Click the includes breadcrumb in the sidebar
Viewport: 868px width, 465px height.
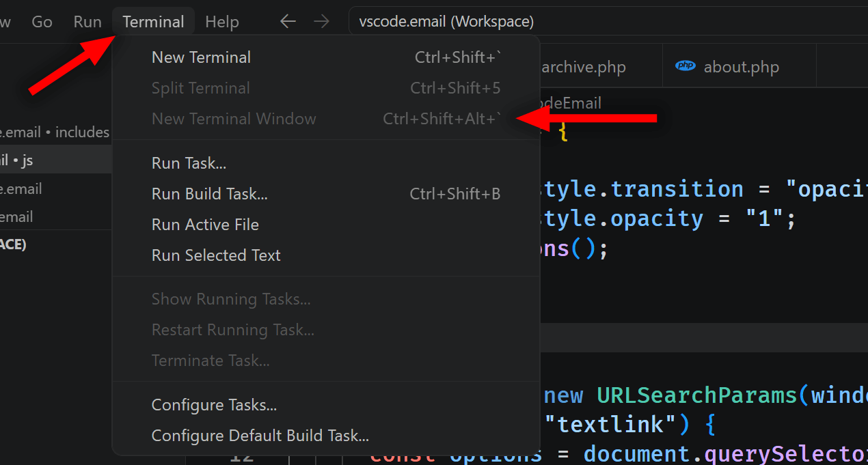click(81, 132)
